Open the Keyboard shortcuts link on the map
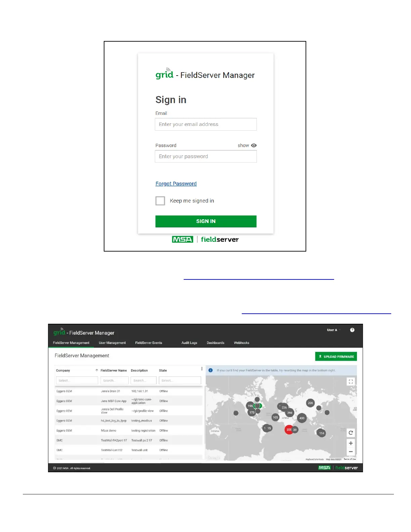 tap(315, 459)
